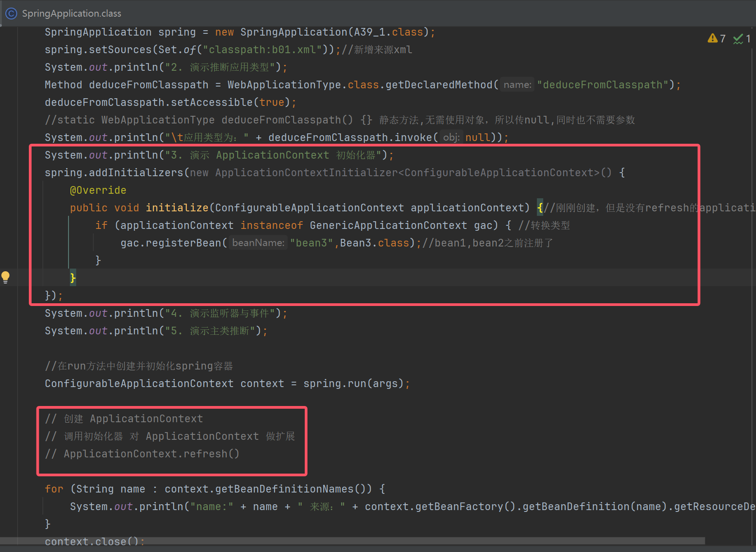Click the yellow light bulb quick-fix icon
This screenshot has width=756, height=552.
click(5, 277)
